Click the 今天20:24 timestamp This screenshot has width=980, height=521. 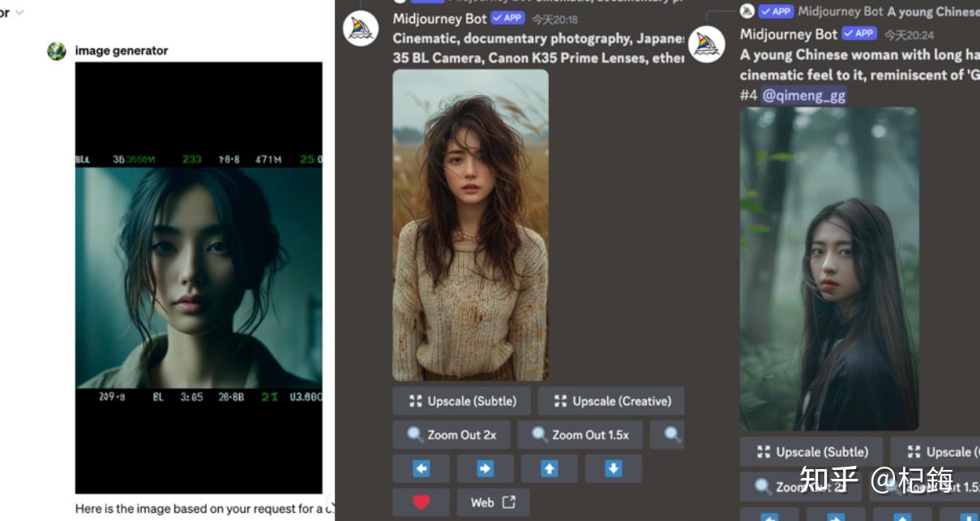point(909,35)
